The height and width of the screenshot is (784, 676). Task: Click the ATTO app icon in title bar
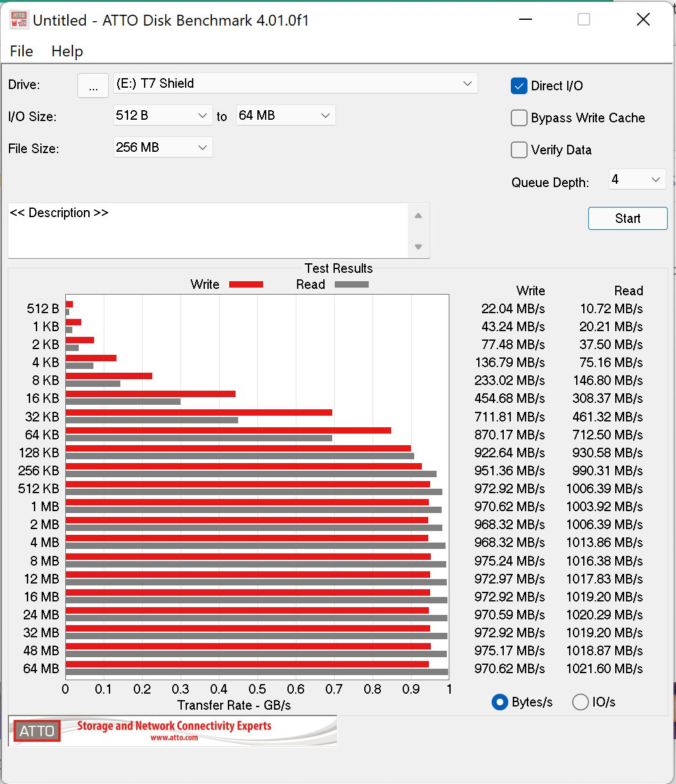pos(19,20)
